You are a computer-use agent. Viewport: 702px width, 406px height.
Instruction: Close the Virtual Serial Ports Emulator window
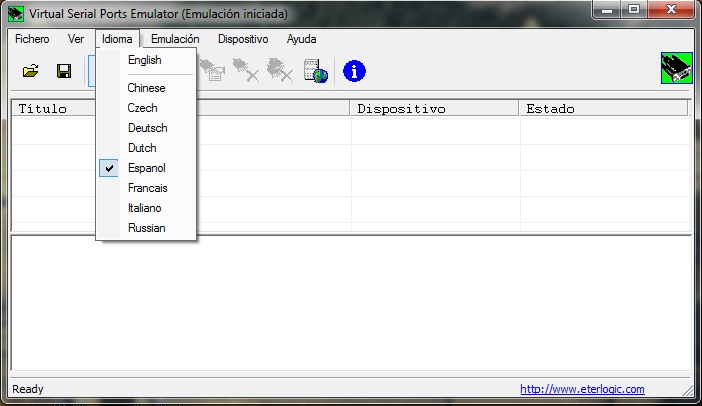pos(671,9)
